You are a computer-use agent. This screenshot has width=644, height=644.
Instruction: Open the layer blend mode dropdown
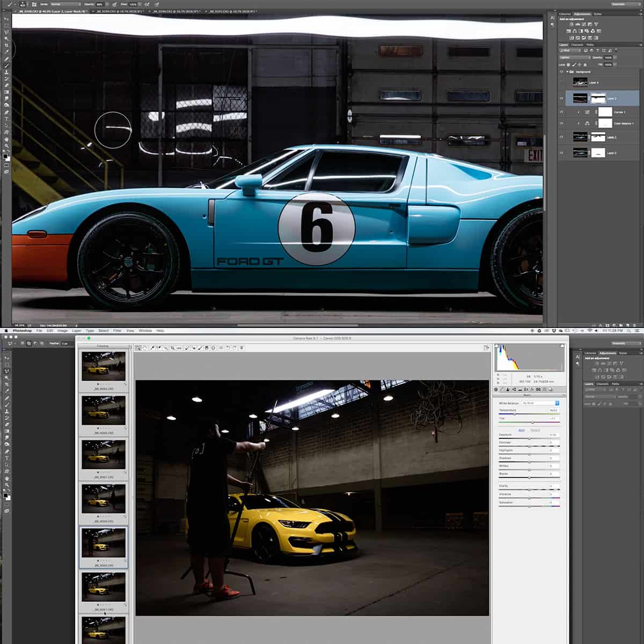click(575, 57)
